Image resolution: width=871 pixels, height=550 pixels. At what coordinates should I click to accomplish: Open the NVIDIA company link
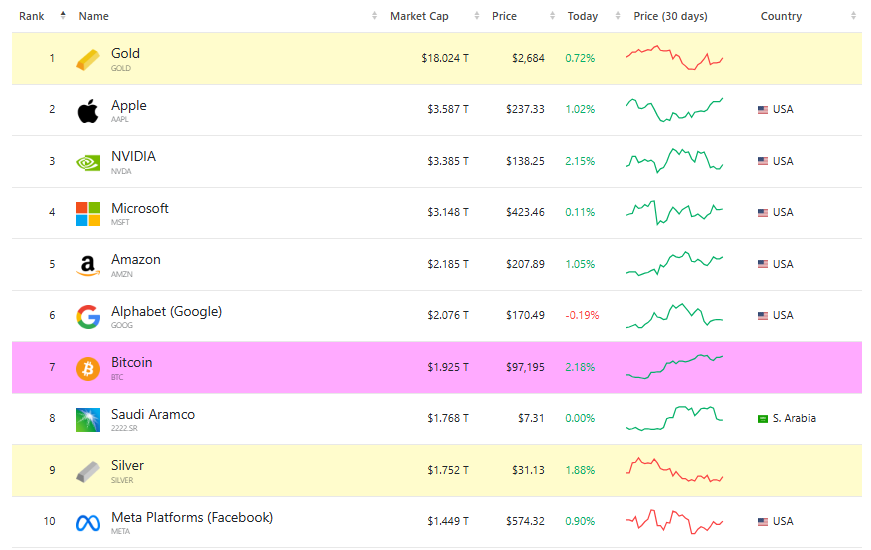[x=133, y=156]
